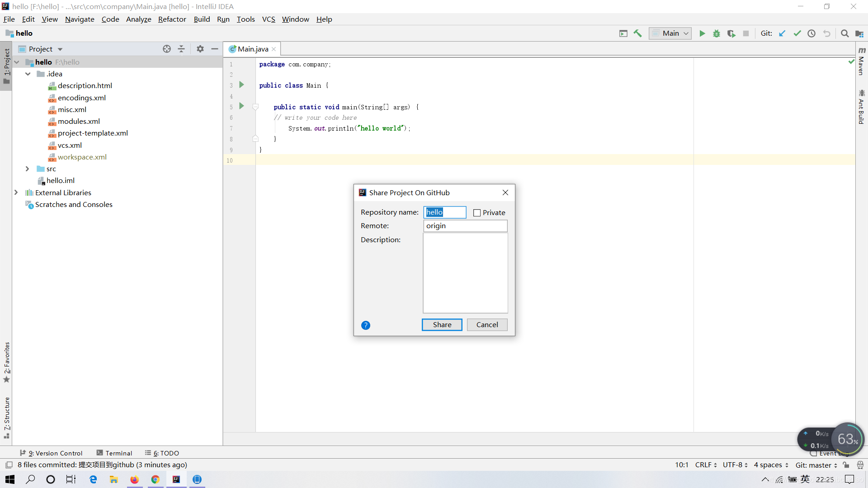Viewport: 868px width, 488px height.
Task: Click the Search Everywhere magnifier icon
Action: pyautogui.click(x=845, y=33)
